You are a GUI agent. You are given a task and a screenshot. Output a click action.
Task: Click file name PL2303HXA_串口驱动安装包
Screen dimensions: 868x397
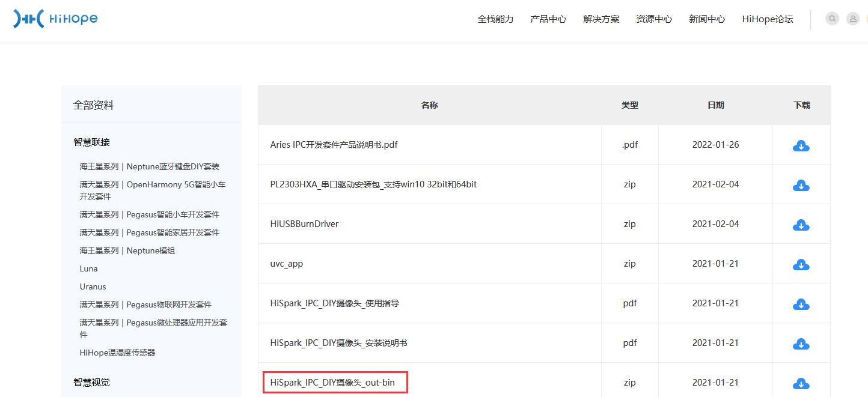coord(373,184)
